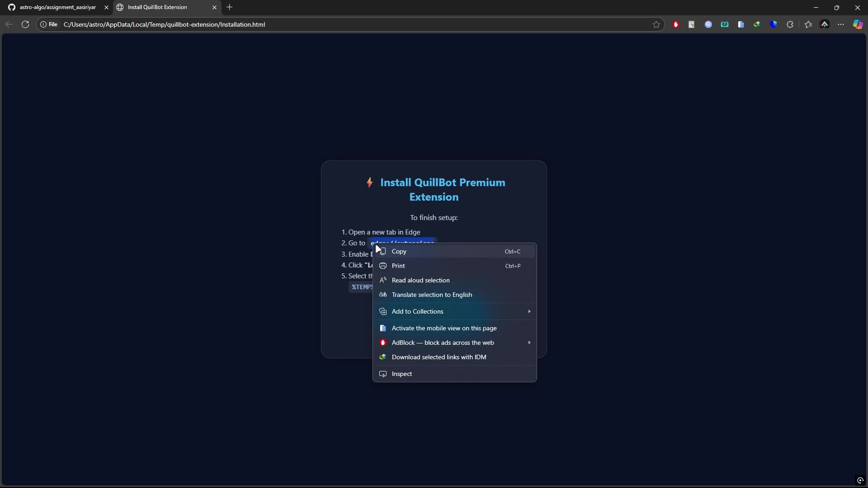Open a new tab with the plus button

pos(230,7)
